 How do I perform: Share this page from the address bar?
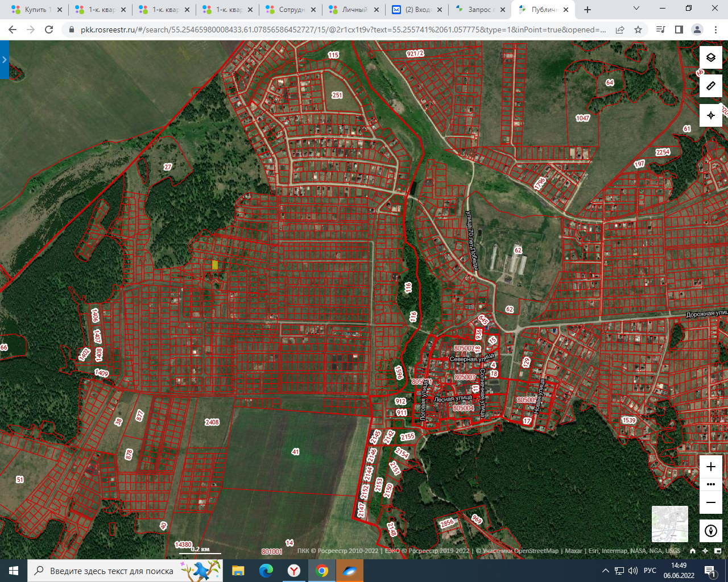tap(620, 30)
